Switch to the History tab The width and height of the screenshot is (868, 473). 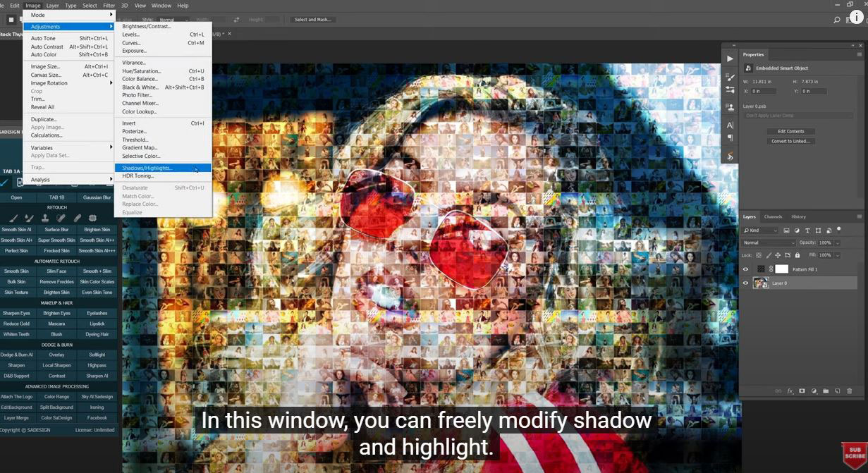[798, 216]
